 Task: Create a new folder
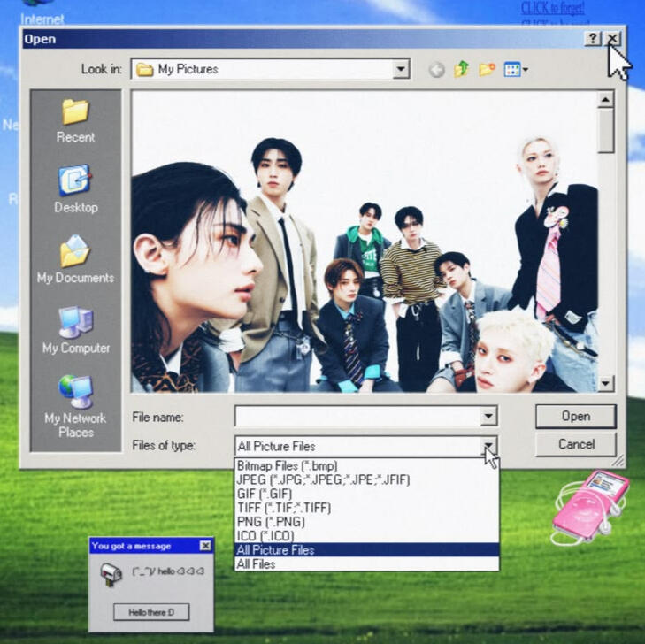pos(487,69)
